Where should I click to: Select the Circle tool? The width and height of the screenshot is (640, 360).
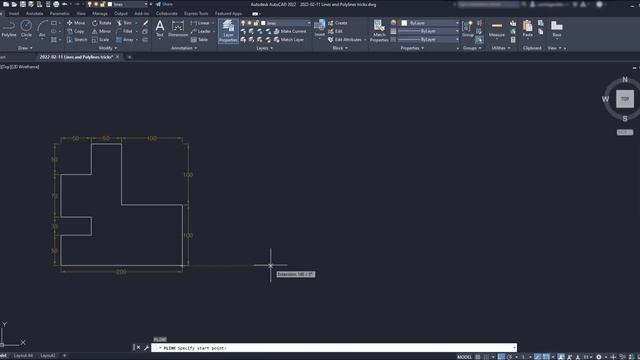pos(26,29)
